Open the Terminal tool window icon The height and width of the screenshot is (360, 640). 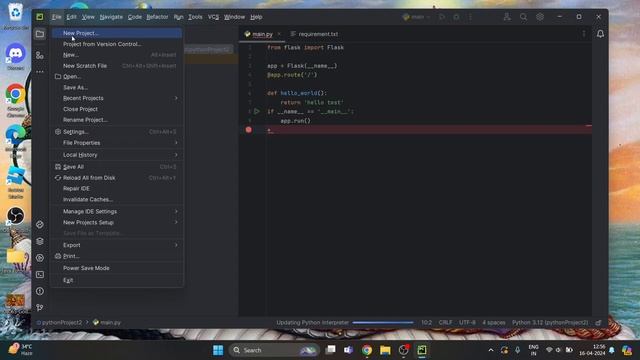pos(40,275)
